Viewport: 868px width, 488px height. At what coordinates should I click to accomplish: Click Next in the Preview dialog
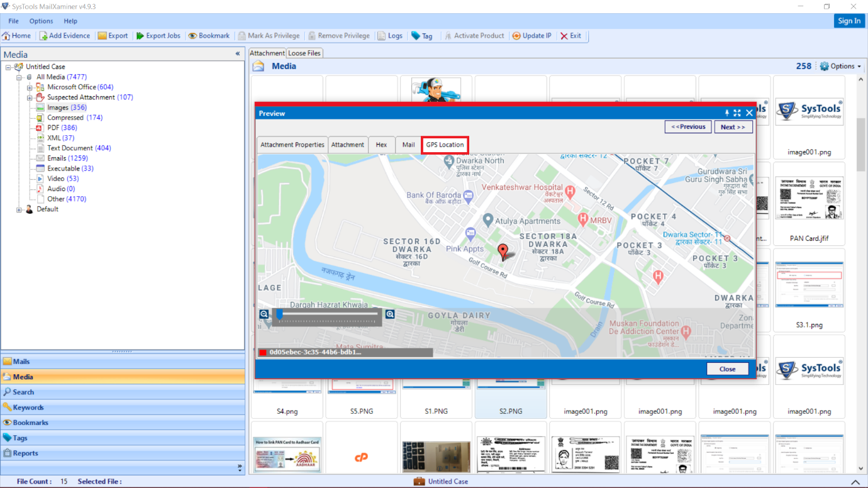pos(733,126)
